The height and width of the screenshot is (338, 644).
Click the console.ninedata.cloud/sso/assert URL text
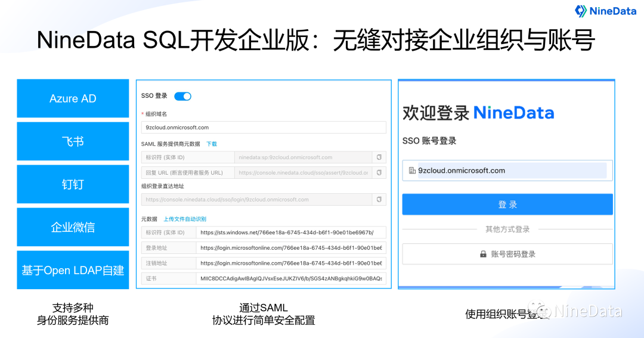coord(303,172)
